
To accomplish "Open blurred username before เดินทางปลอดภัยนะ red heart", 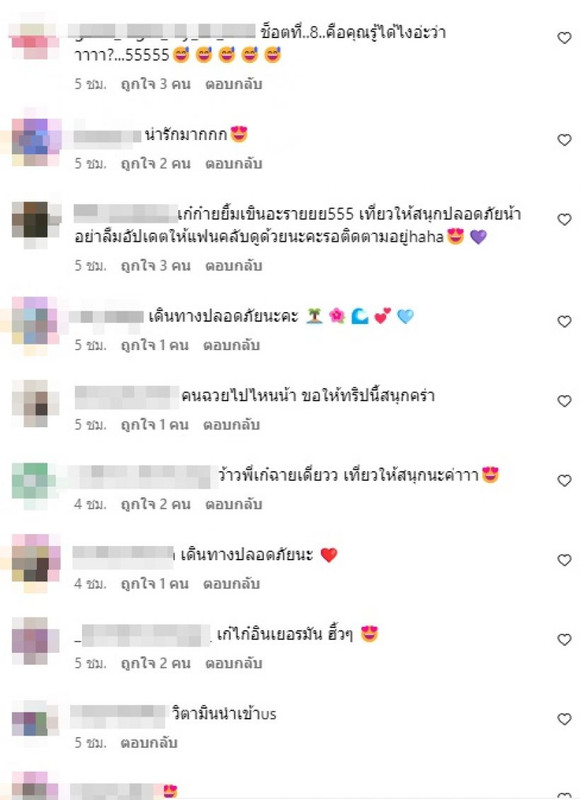I will (122, 556).
